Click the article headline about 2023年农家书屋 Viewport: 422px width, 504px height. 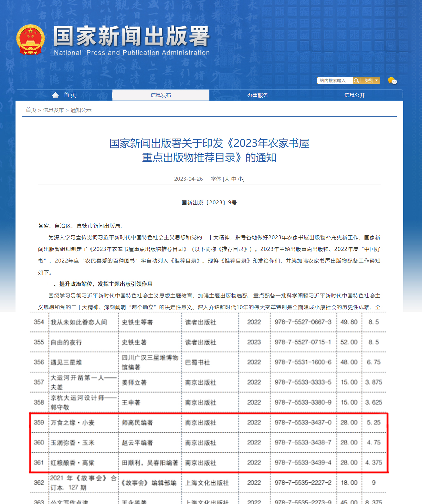(x=209, y=150)
